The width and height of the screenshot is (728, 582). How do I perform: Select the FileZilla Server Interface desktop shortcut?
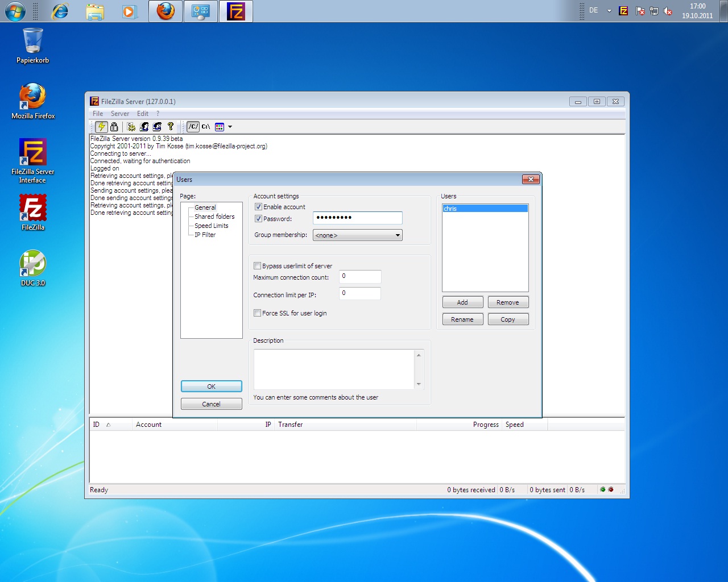[x=33, y=161]
